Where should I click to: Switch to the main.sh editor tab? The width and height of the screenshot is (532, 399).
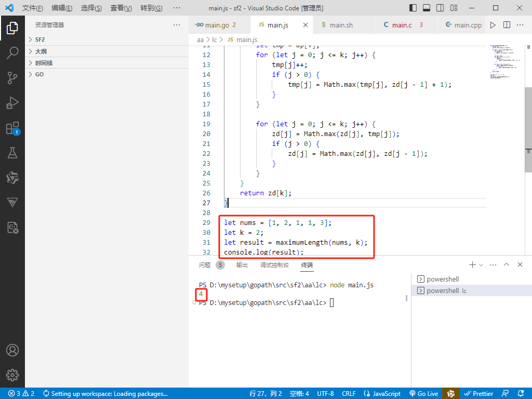tap(344, 25)
